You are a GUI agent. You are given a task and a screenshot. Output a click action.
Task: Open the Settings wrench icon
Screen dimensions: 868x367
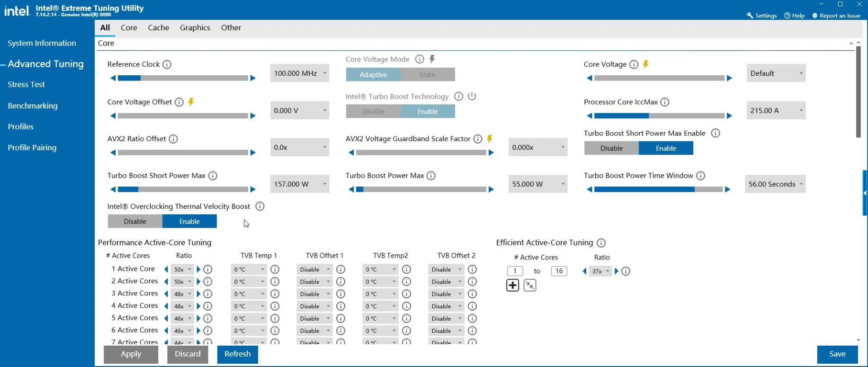[750, 16]
